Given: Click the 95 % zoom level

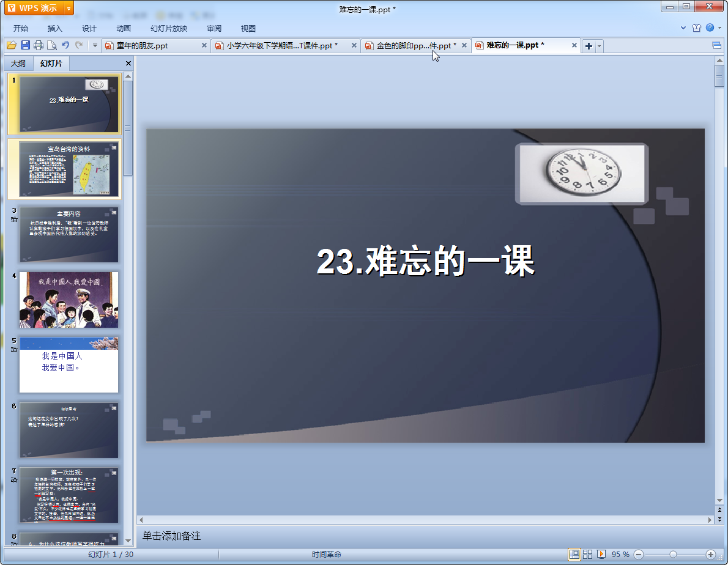Looking at the screenshot, I should click(620, 555).
